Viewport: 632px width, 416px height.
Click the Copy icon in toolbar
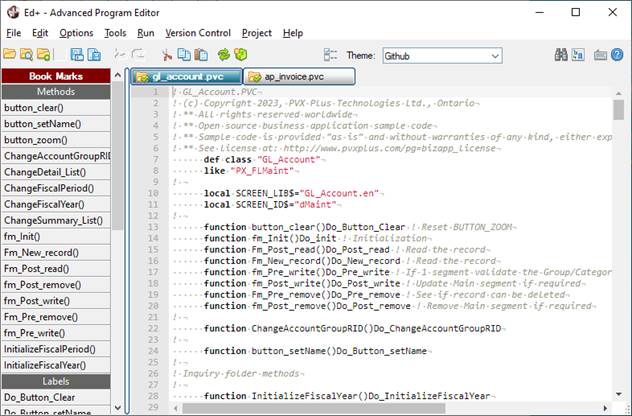tap(185, 55)
